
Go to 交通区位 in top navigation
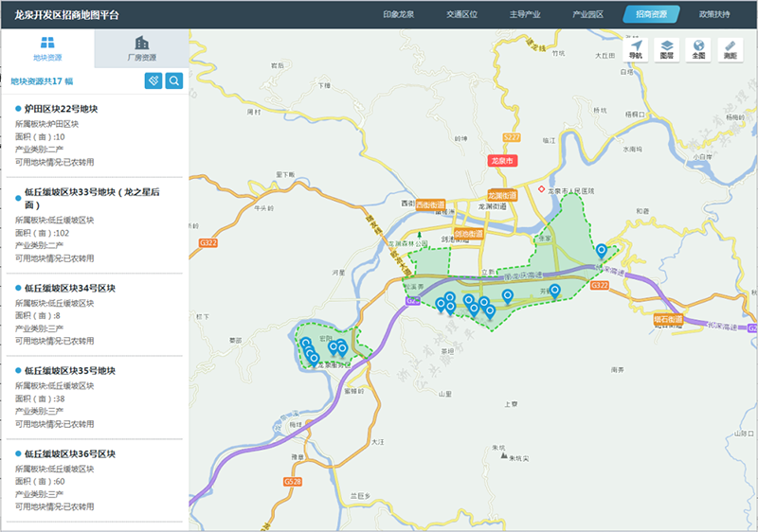[x=461, y=15]
